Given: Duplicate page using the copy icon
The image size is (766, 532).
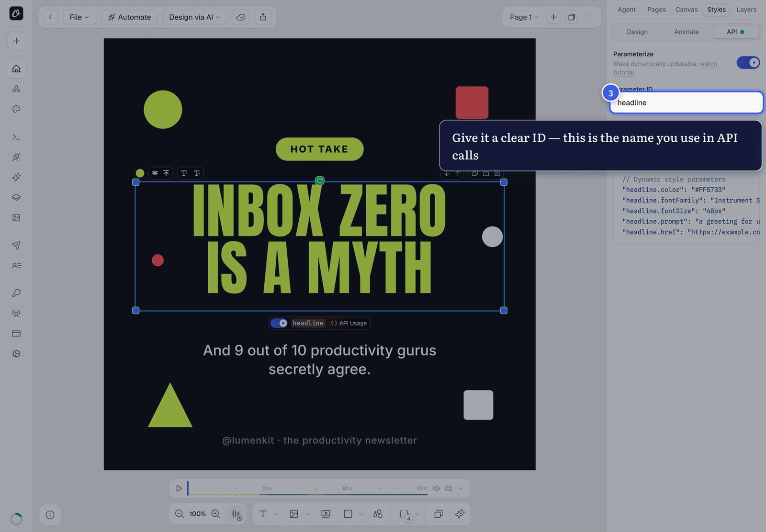Looking at the screenshot, I should point(572,17).
